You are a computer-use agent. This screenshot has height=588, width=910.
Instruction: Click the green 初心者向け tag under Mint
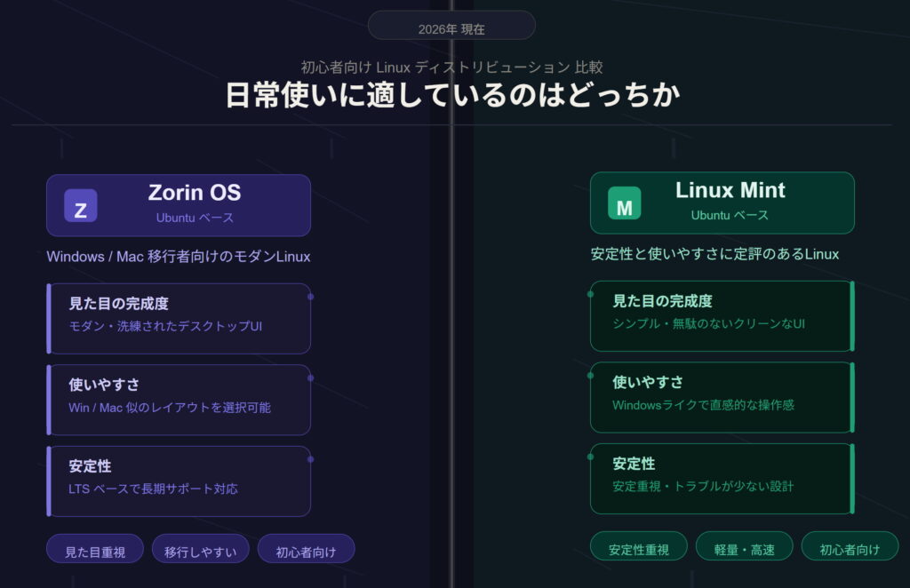(x=850, y=547)
